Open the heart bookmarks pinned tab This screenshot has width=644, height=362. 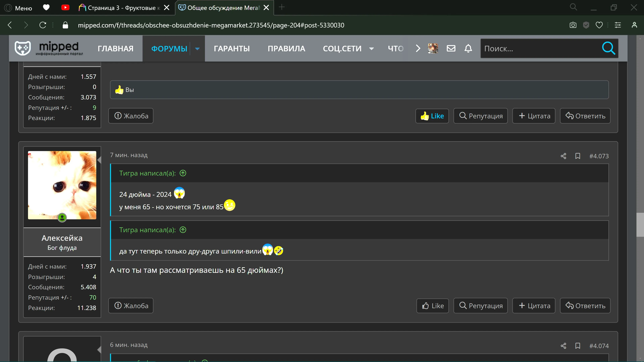[x=46, y=8]
